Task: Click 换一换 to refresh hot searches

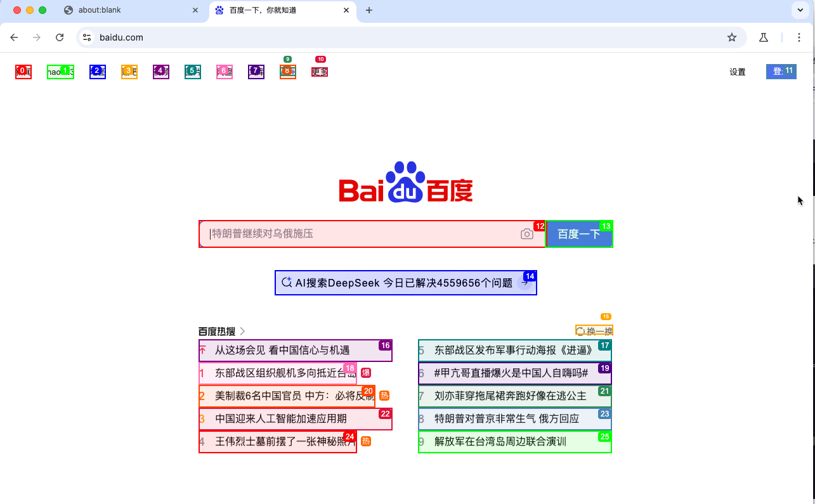Action: (594, 330)
